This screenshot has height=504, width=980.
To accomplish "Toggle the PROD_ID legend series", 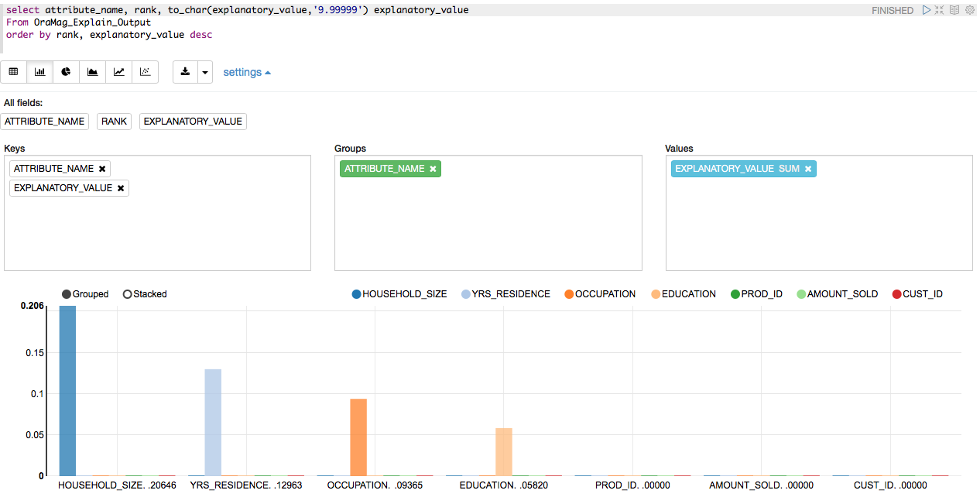I will point(756,294).
